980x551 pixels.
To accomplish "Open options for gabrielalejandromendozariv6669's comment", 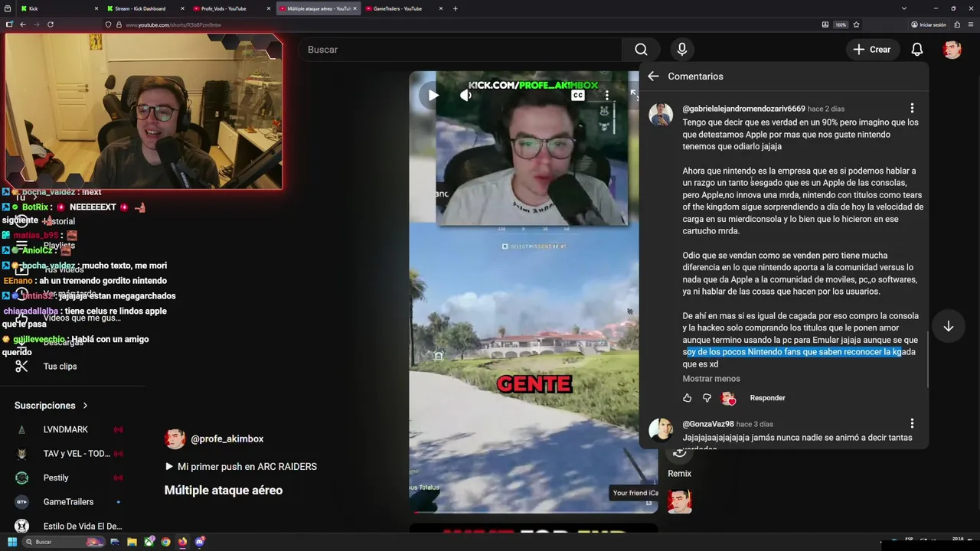I will 912,109.
